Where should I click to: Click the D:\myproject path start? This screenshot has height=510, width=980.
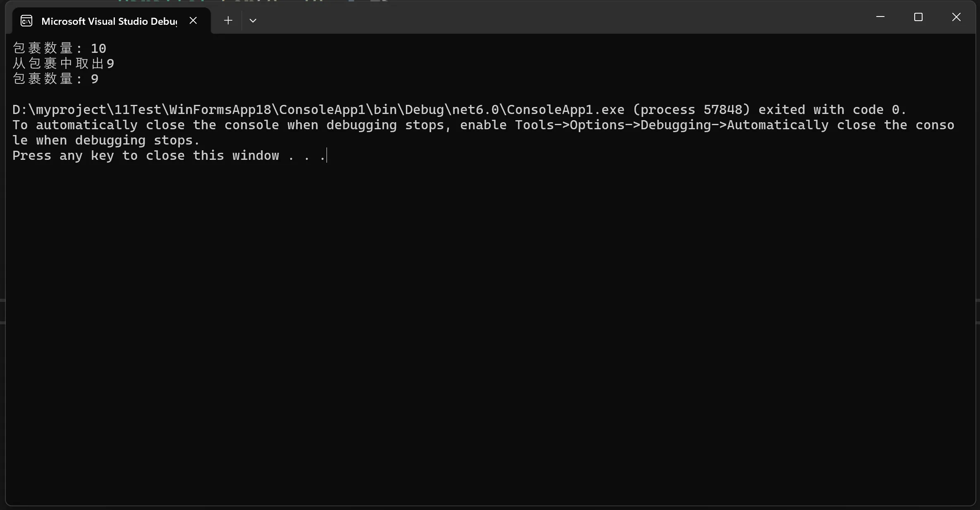[60, 109]
